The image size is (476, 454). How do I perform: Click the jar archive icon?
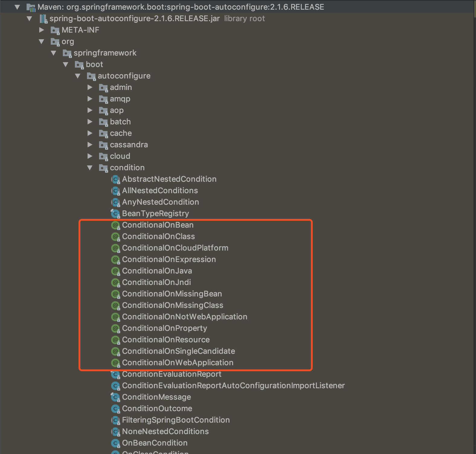44,19
